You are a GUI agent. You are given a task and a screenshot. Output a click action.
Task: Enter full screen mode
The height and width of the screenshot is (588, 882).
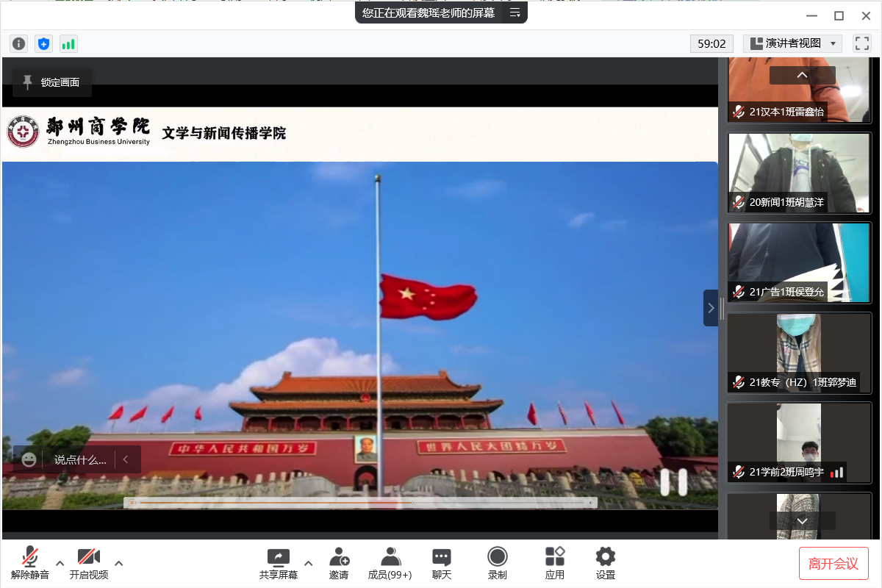click(x=861, y=43)
